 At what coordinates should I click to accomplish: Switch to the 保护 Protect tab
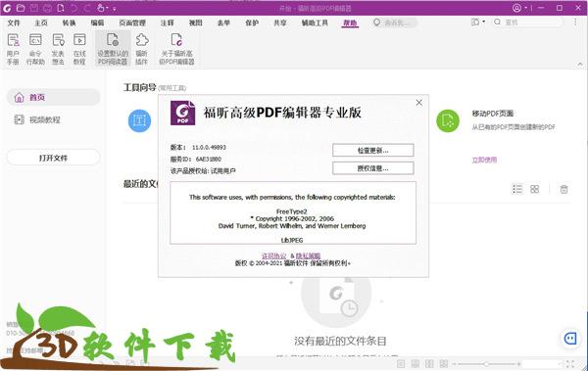point(252,23)
